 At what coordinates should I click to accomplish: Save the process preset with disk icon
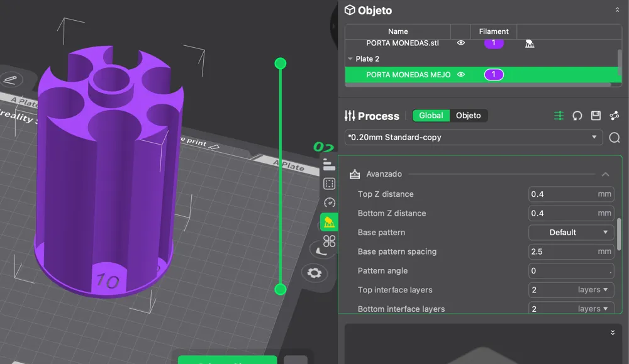coord(596,116)
